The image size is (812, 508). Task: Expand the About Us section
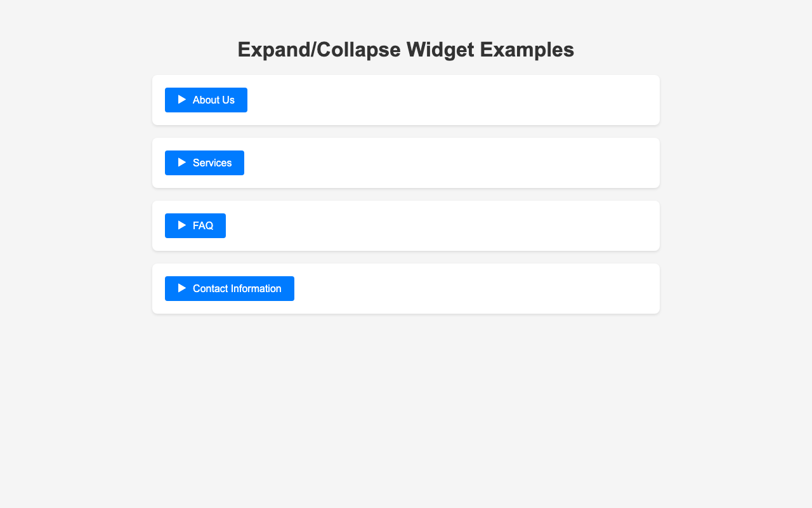(206, 100)
